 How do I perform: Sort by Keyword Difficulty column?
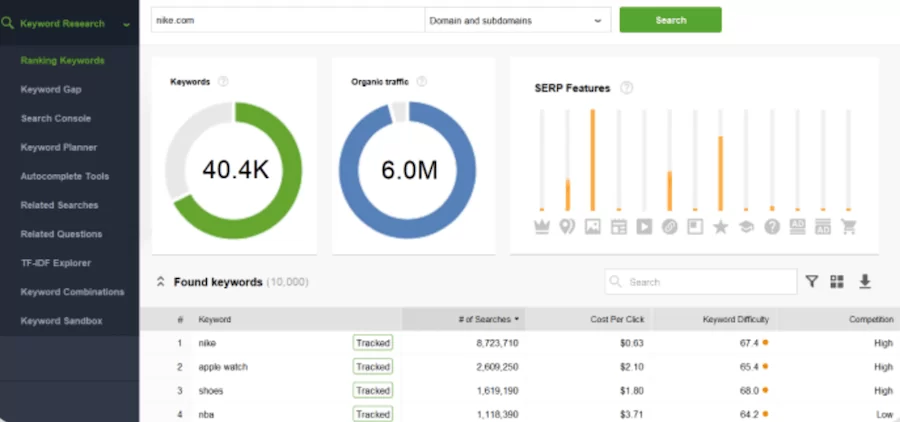pyautogui.click(x=735, y=319)
